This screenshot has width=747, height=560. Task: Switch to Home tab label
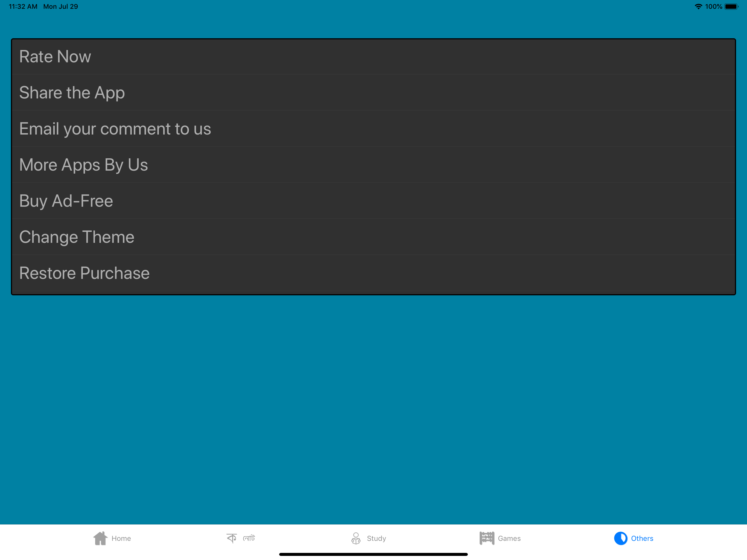coord(121,538)
